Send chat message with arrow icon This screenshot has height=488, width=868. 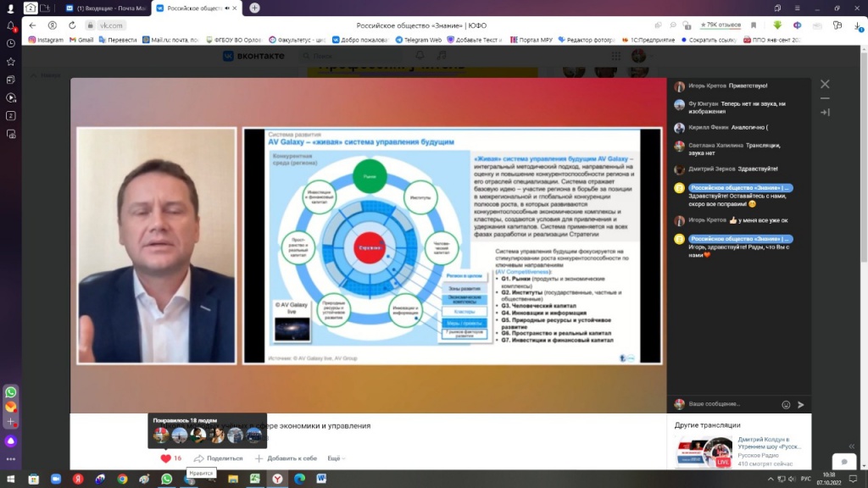pyautogui.click(x=800, y=404)
